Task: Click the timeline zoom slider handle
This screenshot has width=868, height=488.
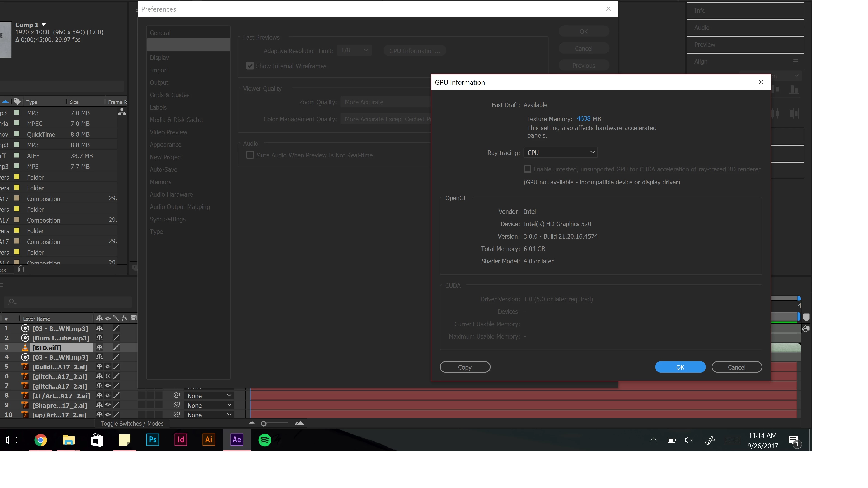Action: click(x=264, y=424)
